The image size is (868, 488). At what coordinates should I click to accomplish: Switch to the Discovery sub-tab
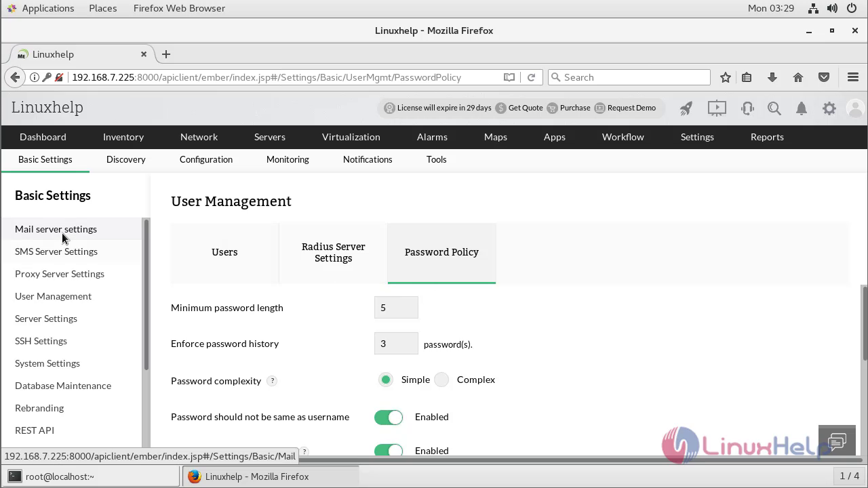click(126, 159)
